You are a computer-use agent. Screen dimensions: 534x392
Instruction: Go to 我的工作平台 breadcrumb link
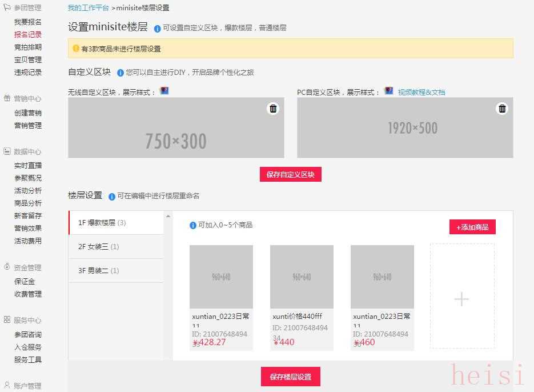tap(88, 8)
